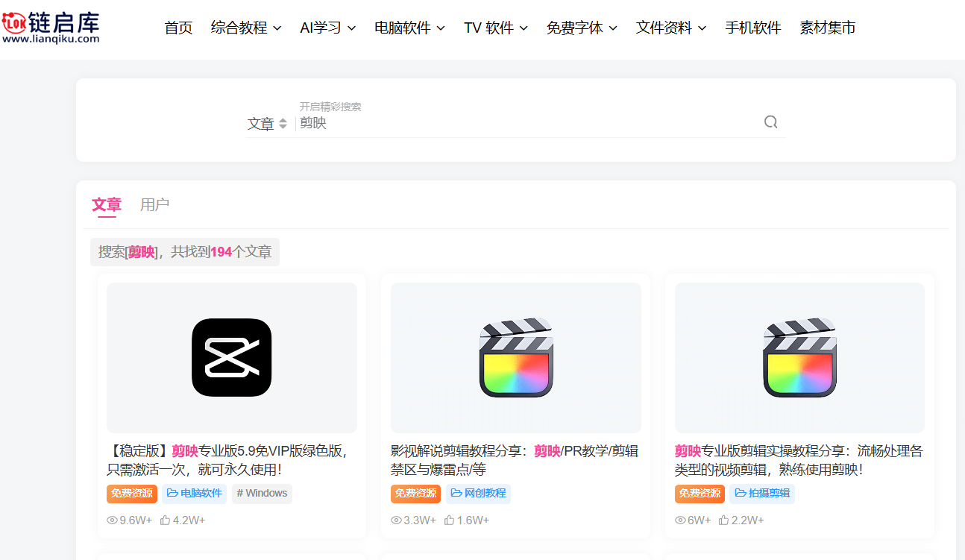Image resolution: width=965 pixels, height=560 pixels.
Task: Expand the 电脑软件 dropdown menu
Action: coord(409,28)
